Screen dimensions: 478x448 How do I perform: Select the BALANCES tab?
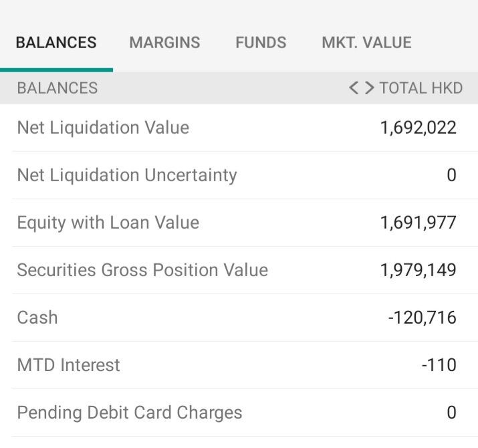[x=56, y=42]
